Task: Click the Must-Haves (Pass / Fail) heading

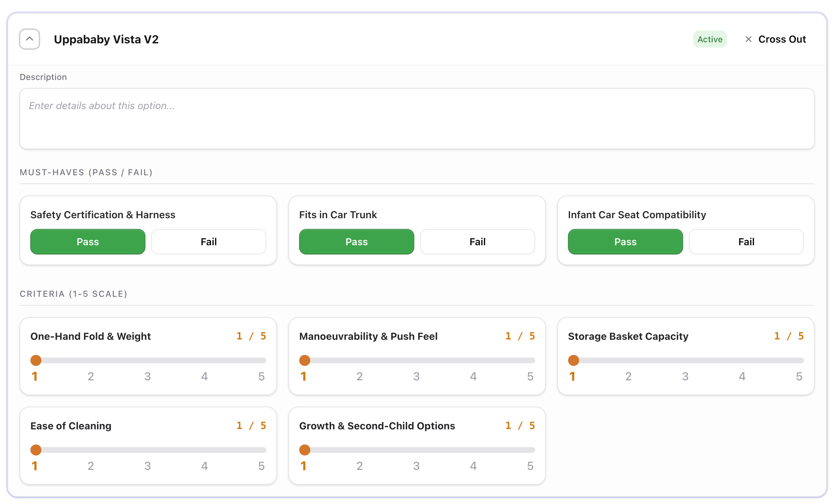Action: pyautogui.click(x=86, y=172)
